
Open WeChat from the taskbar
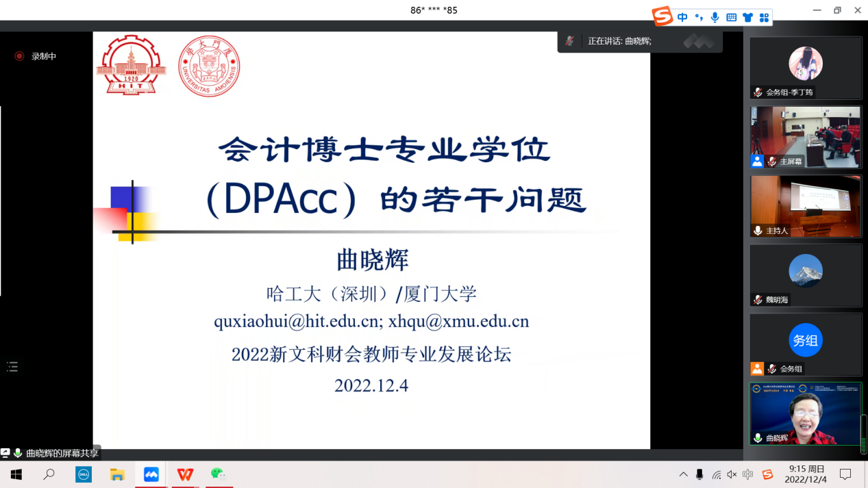218,474
